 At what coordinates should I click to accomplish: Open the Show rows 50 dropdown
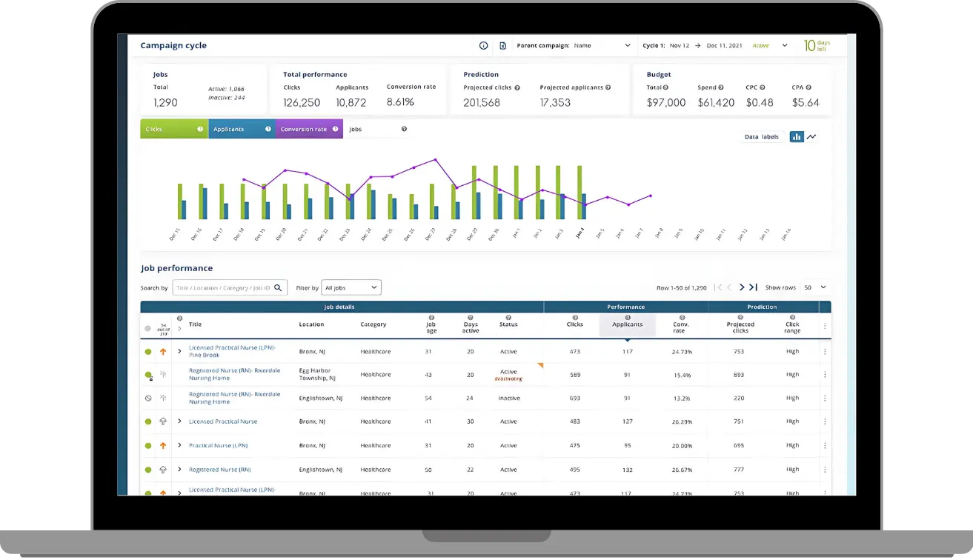coord(814,287)
